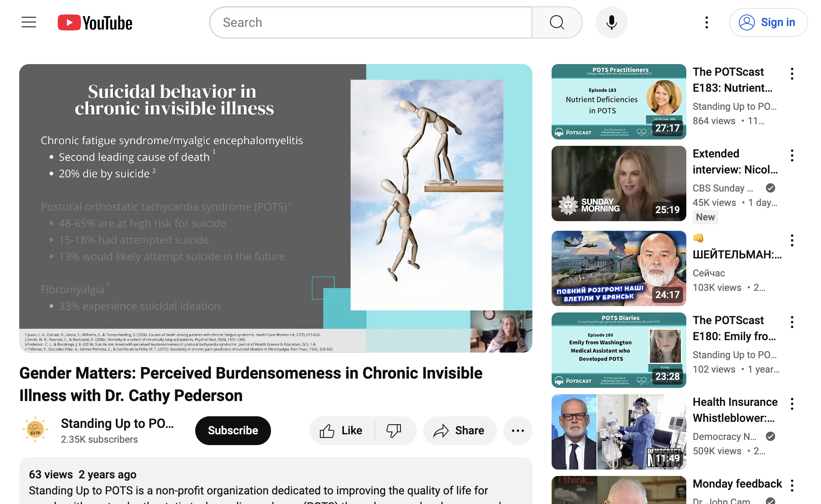Click the '509K views' text
The image size is (821, 504).
click(717, 451)
